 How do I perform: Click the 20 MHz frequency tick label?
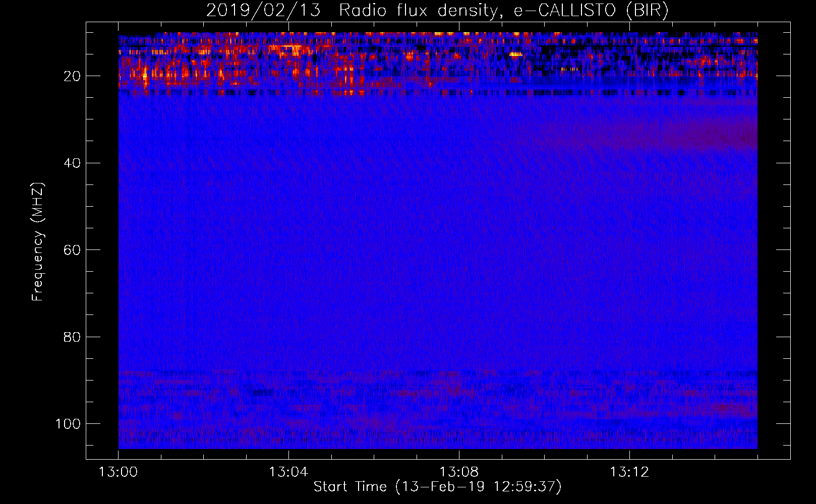(72, 76)
